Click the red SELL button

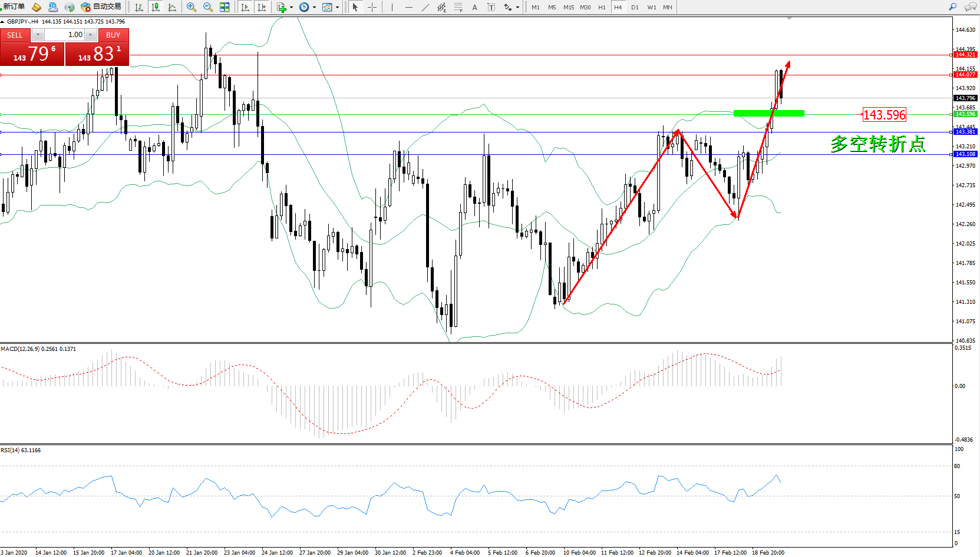pyautogui.click(x=15, y=35)
